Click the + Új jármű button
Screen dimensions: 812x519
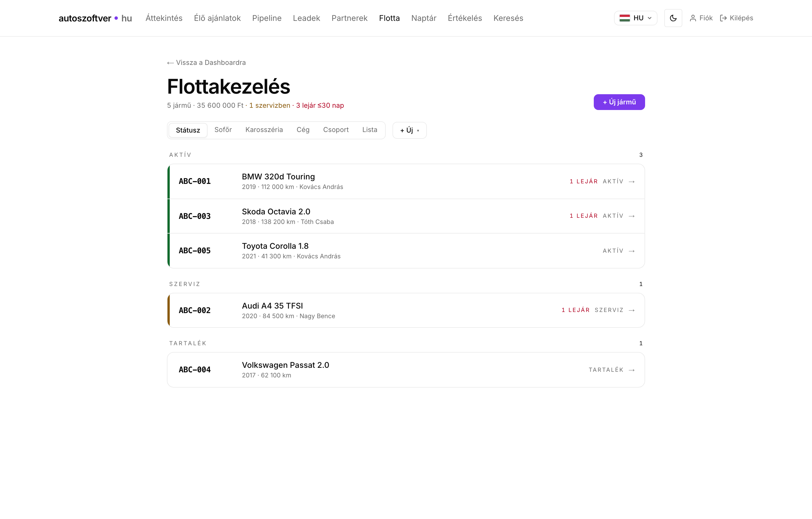619,102
